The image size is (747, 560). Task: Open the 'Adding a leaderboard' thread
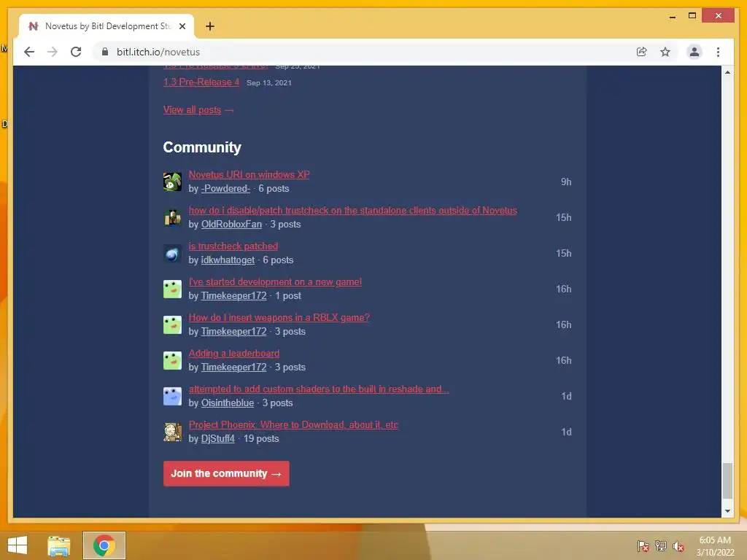coord(234,354)
